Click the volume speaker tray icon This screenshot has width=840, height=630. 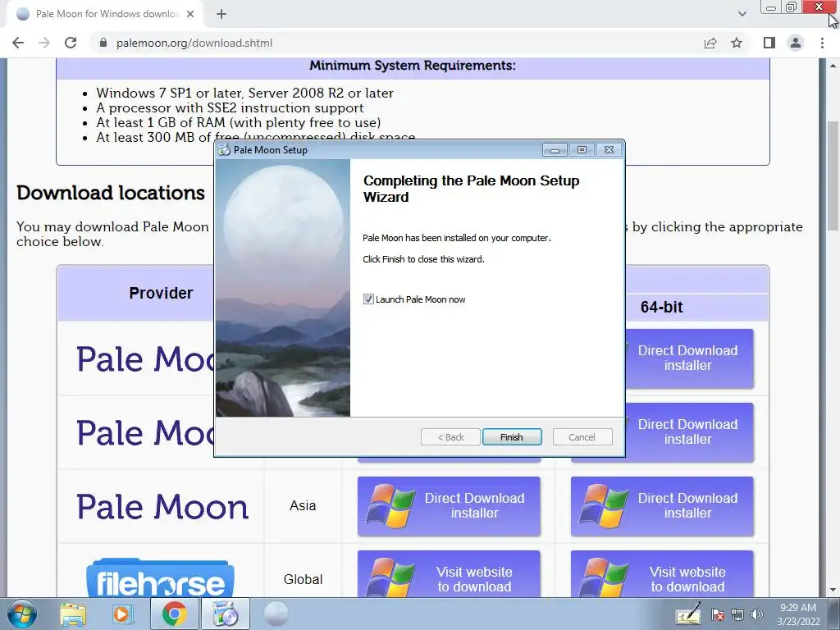757,614
